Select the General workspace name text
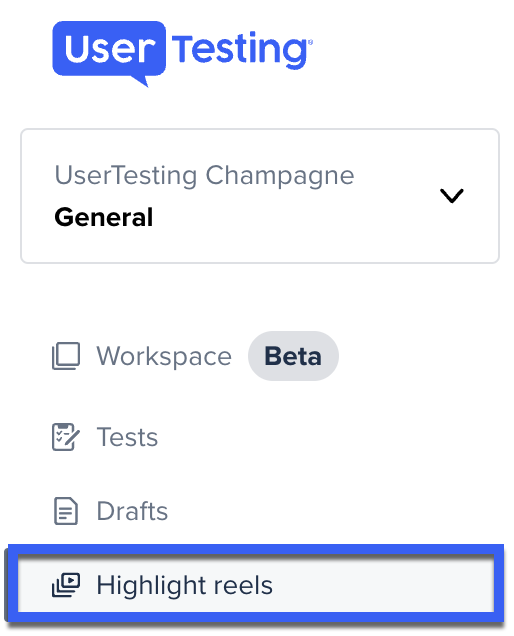 [x=104, y=217]
